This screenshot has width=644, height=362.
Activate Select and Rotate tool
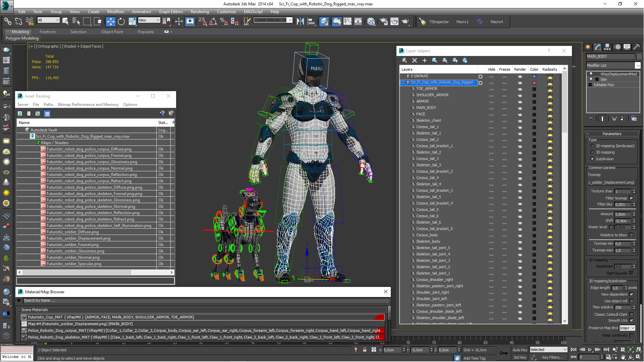click(121, 21)
